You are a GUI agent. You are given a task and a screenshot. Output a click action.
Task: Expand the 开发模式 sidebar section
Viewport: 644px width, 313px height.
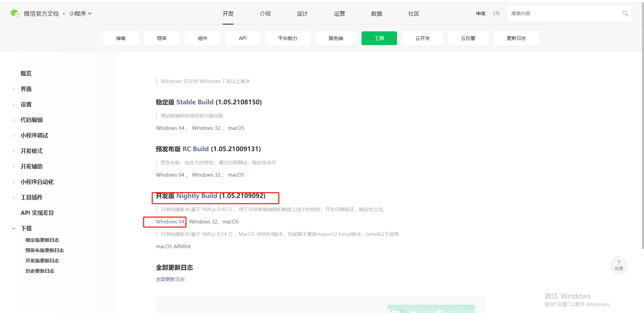[x=14, y=151]
